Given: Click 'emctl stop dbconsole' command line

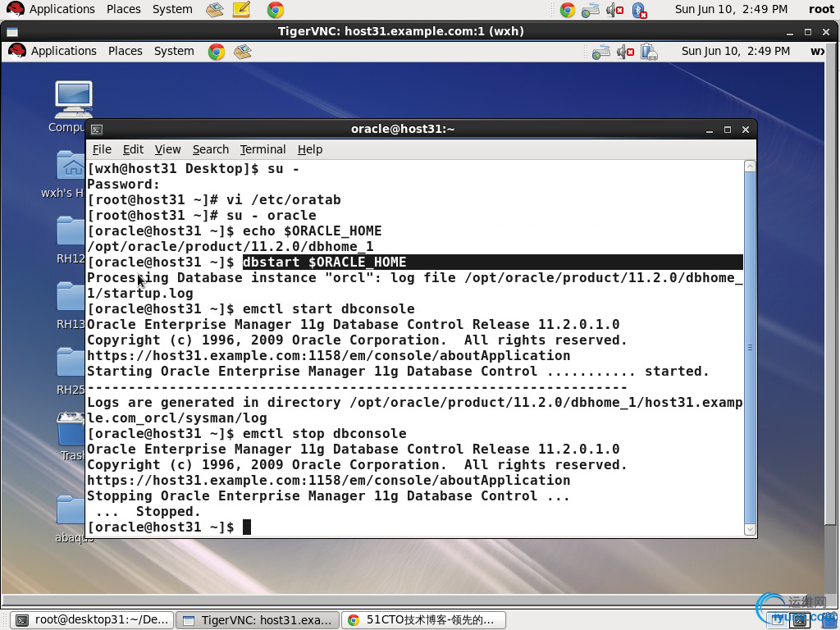Looking at the screenshot, I should pyautogui.click(x=324, y=433).
